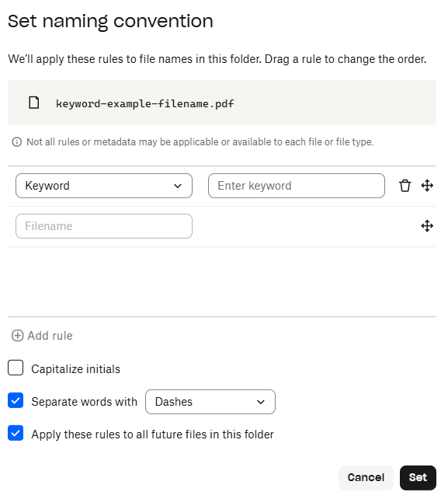448x499 pixels.
Task: Uncheck Apply rules to future files checkbox
Action: [16, 433]
